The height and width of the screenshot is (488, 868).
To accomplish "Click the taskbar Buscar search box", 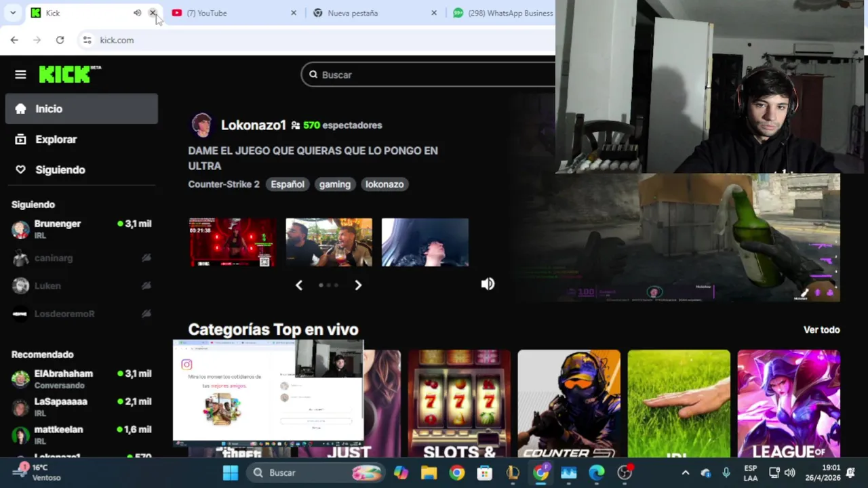I will (315, 472).
